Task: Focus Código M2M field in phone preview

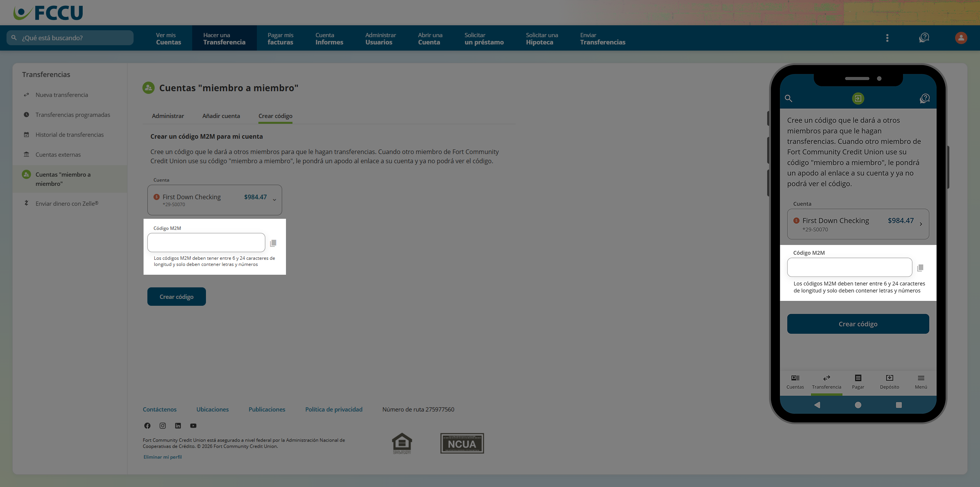Action: (x=849, y=267)
